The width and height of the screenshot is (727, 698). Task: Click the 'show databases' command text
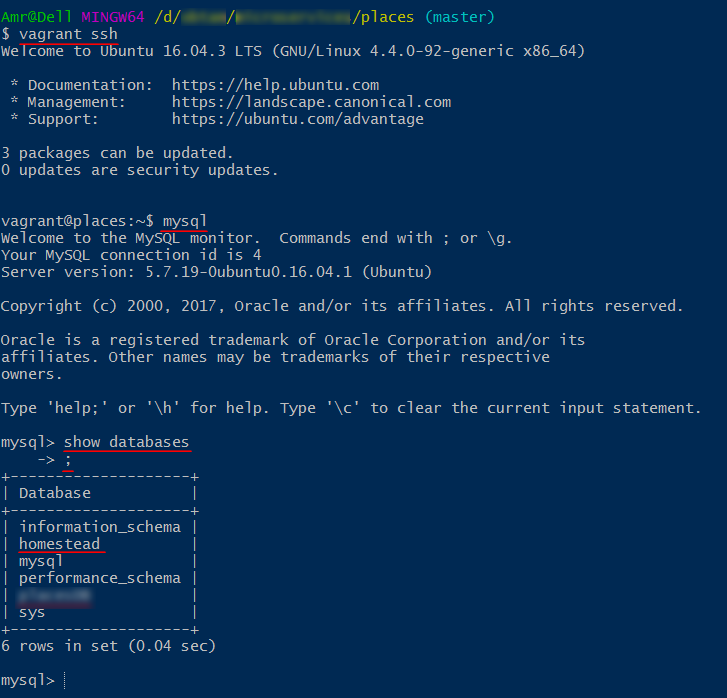(127, 442)
